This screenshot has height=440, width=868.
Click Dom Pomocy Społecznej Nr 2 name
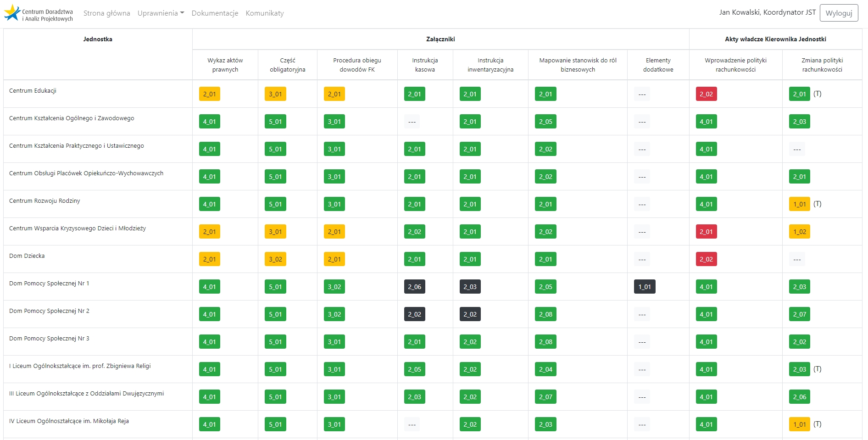pyautogui.click(x=49, y=311)
